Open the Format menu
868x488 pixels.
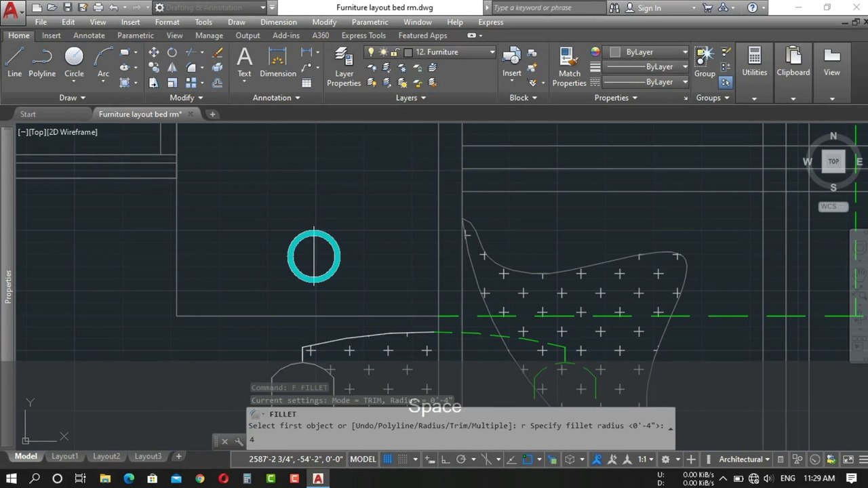coord(167,22)
